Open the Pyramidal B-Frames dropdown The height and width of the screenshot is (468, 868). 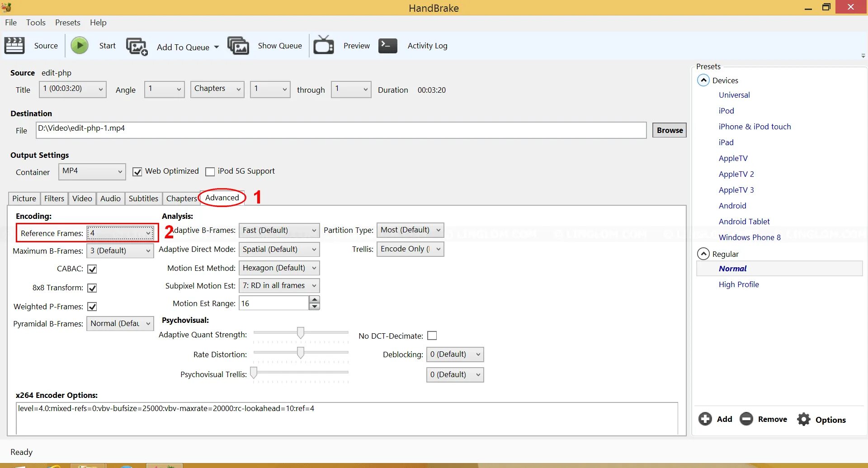120,324
